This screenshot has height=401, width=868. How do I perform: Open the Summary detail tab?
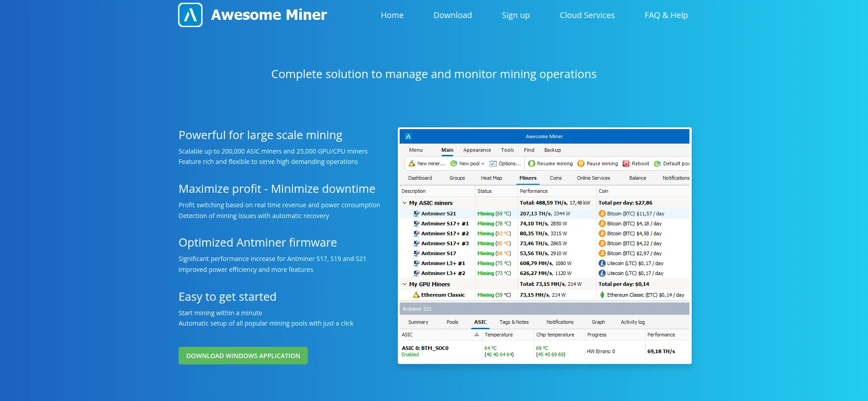click(418, 322)
